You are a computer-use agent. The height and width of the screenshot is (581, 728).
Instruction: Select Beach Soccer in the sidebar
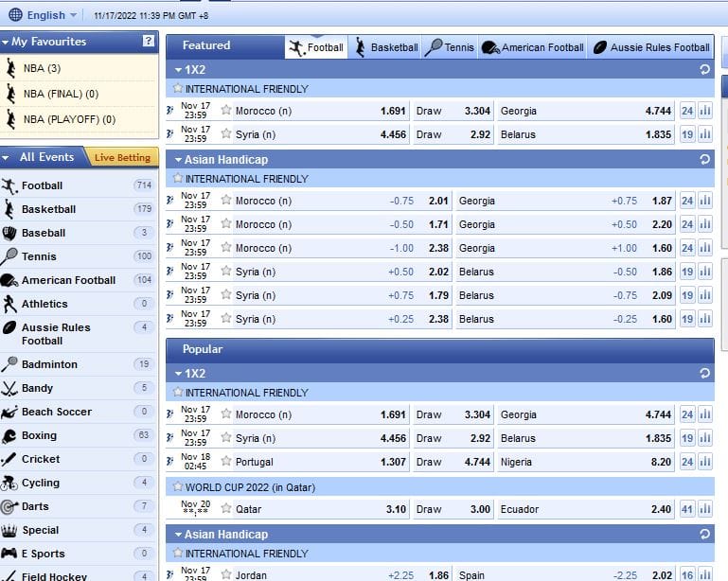(x=78, y=412)
